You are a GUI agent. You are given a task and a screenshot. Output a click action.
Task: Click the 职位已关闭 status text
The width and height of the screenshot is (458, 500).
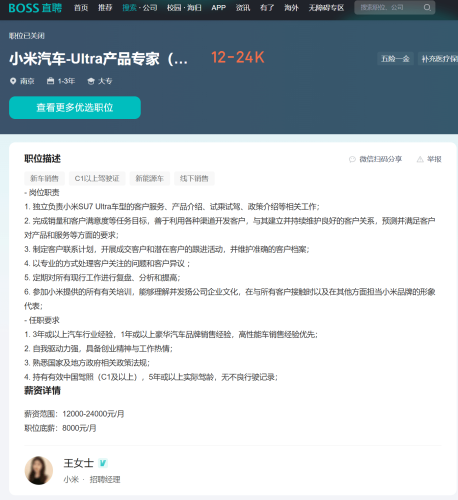(x=27, y=36)
